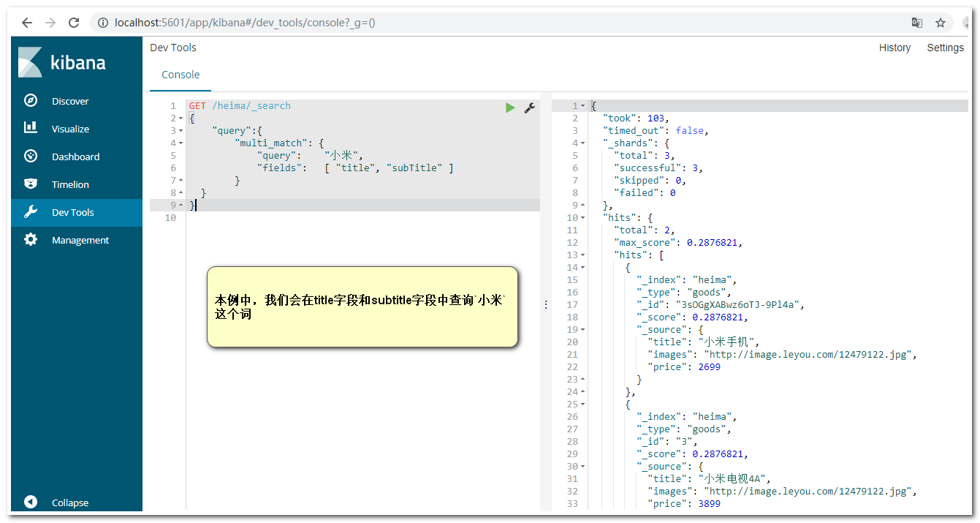
Task: Reload the browser page
Action: click(x=74, y=23)
